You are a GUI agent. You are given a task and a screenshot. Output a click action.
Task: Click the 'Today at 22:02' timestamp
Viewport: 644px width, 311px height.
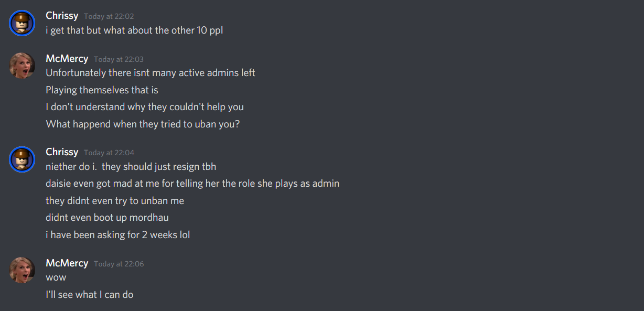[x=109, y=16]
